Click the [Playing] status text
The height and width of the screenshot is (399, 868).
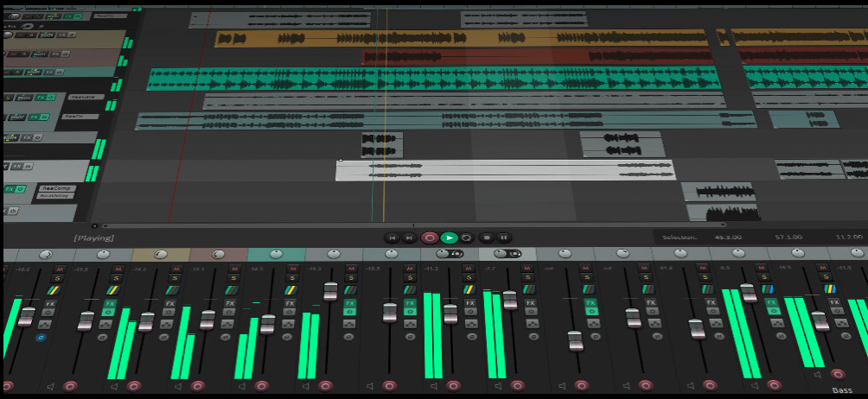pos(94,237)
